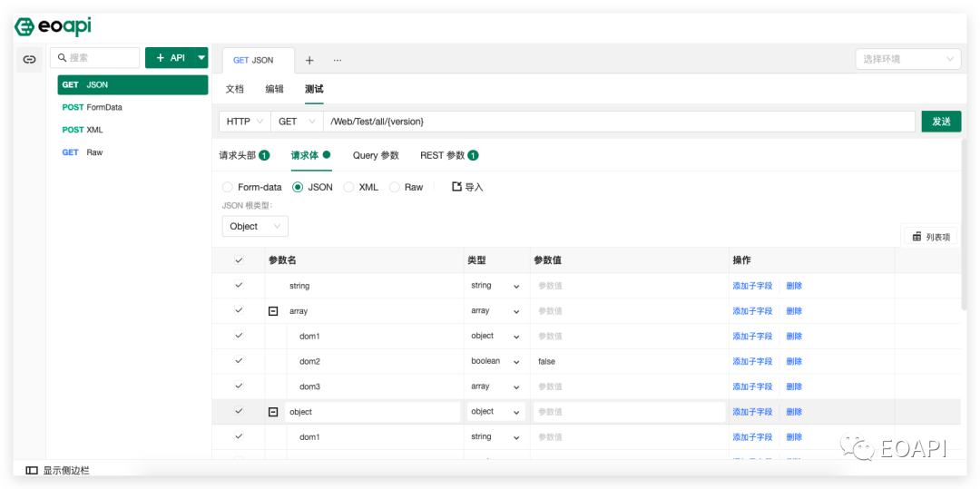
Task: Uncheck the object row checkbox
Action: (238, 411)
